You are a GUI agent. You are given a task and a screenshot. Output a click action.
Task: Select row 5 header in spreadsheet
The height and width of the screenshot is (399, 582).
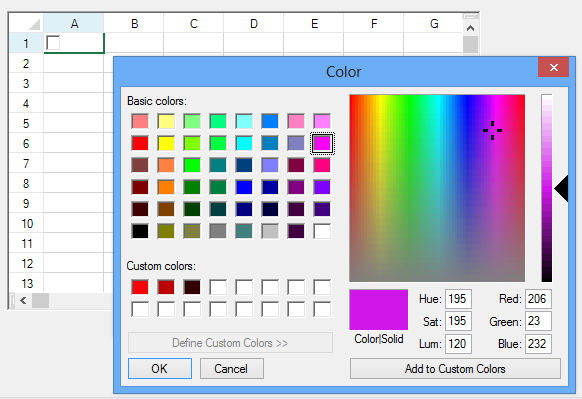[x=26, y=123]
